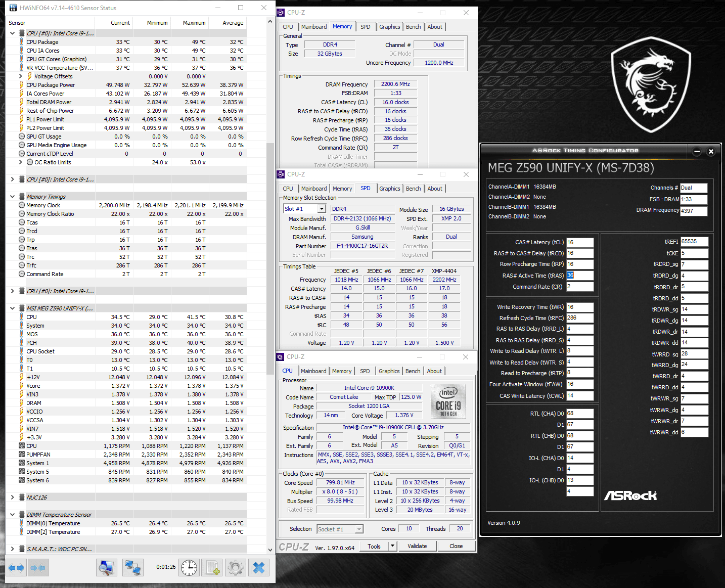The image size is (725, 588).
Task: Click the Validate button in CPU-Z
Action: click(417, 546)
